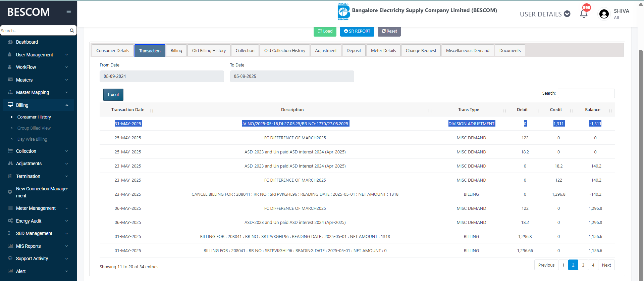Click the SBD Management icon
Image resolution: width=644 pixels, height=281 pixels.
(9, 233)
